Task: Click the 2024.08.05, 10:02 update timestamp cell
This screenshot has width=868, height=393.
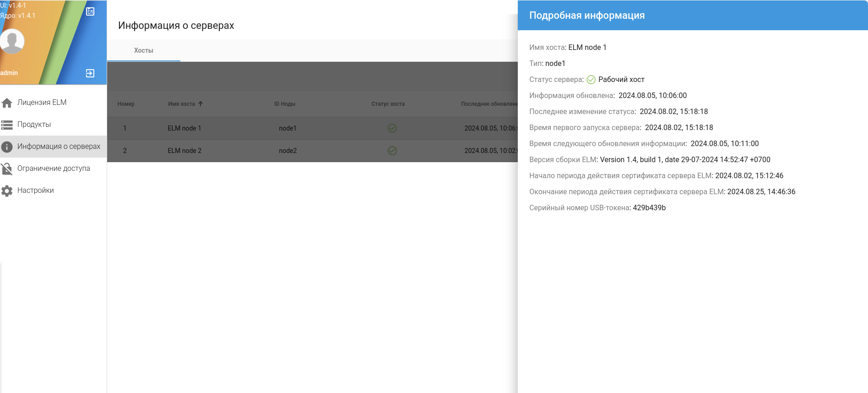Action: tap(491, 151)
